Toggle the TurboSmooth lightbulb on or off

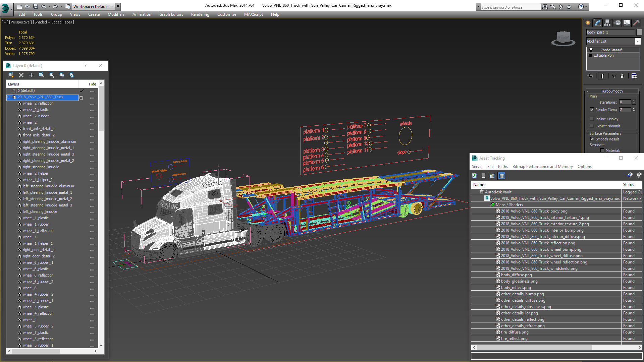[591, 50]
